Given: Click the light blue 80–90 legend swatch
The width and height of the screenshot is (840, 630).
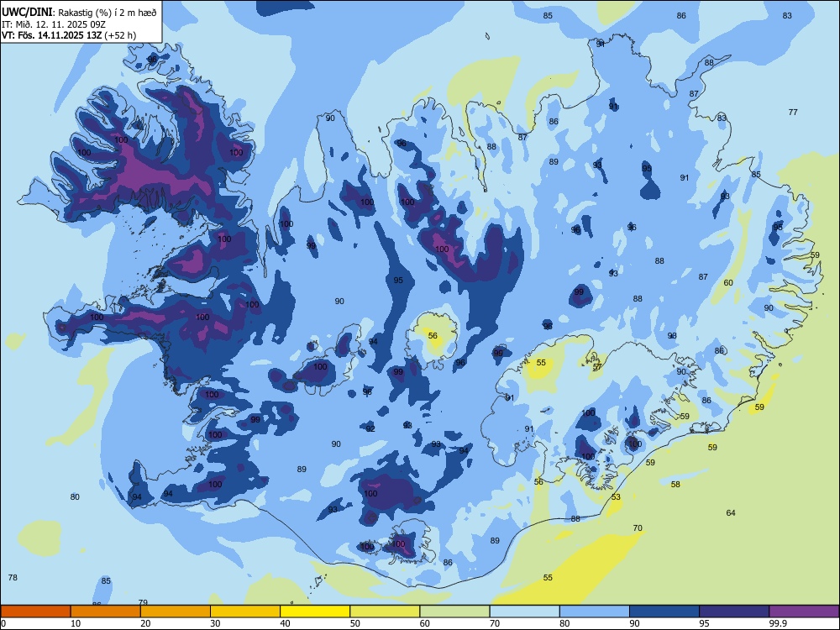Looking at the screenshot, I should coord(595,612).
